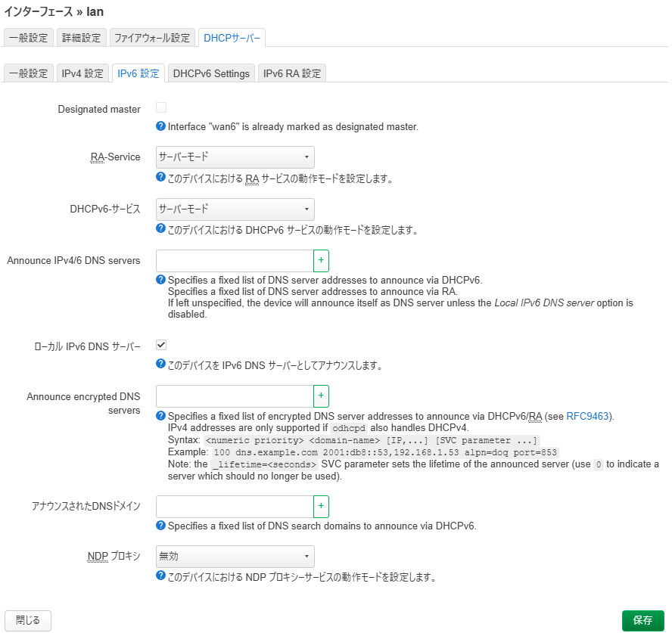Click help icon for RA サービス description
Image resolution: width=672 pixels, height=633 pixels.
point(160,177)
